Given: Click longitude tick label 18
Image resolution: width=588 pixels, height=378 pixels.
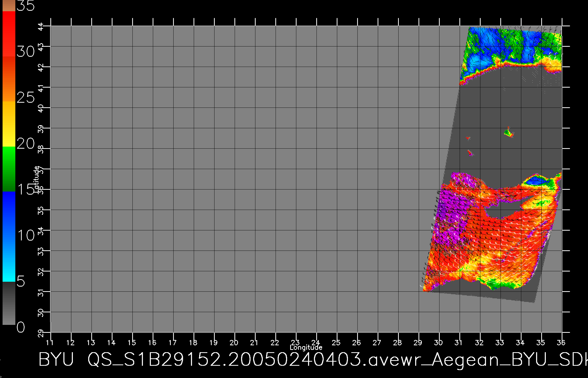Looking at the screenshot, I should pos(193,342).
